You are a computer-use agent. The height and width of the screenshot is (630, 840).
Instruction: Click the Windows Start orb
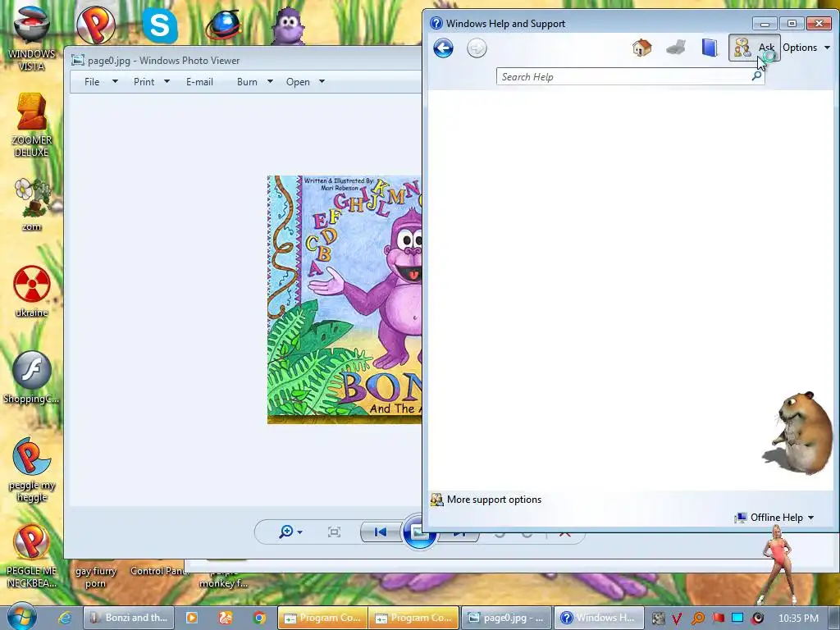click(21, 617)
